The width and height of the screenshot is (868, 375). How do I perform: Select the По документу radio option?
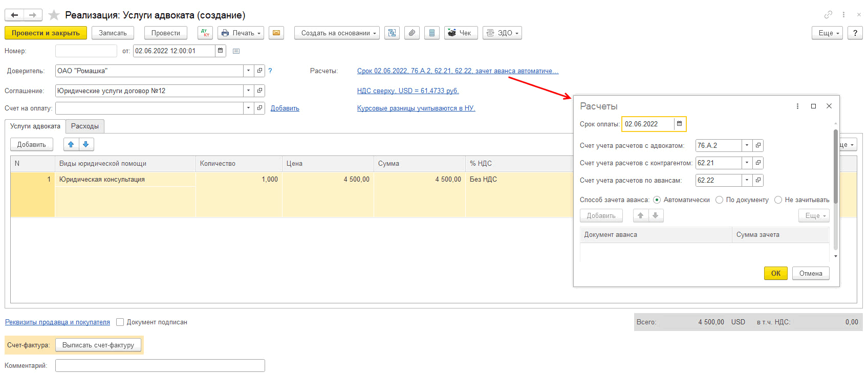point(719,200)
